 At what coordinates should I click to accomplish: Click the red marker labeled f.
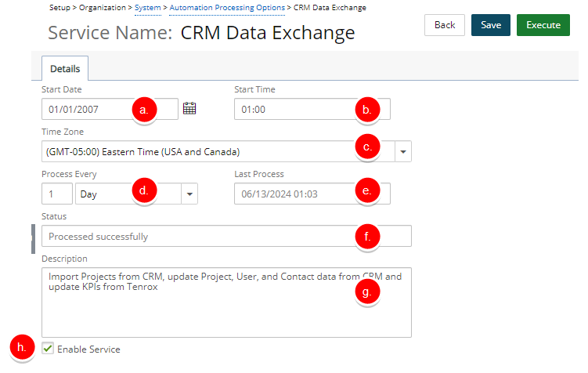367,237
